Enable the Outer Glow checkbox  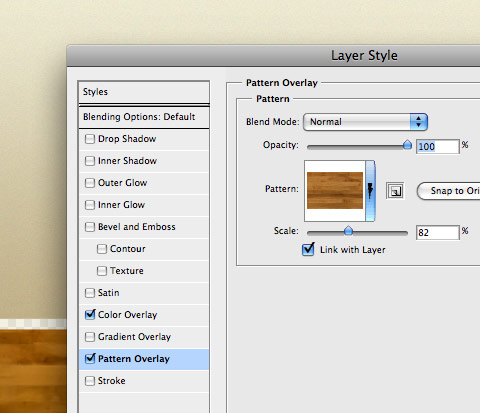pos(90,183)
